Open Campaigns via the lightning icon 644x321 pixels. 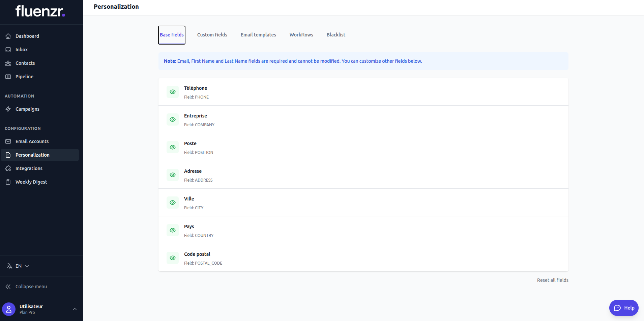click(8, 109)
